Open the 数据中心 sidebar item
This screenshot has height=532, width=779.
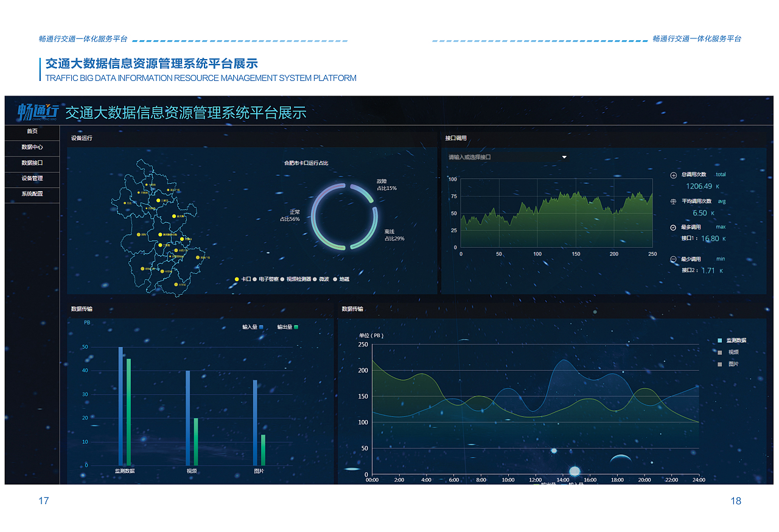point(32,147)
